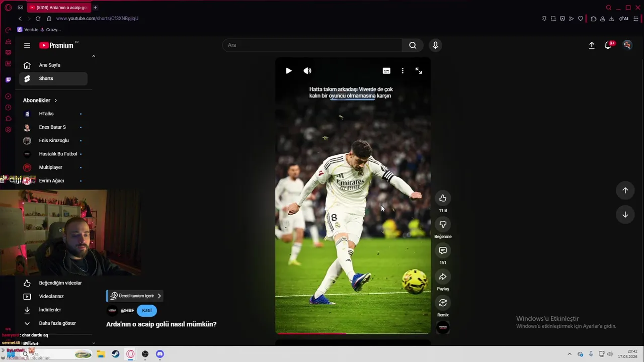This screenshot has width=644, height=362.
Task: Click the snapshot capture icon in address bar
Action: tap(553, 19)
